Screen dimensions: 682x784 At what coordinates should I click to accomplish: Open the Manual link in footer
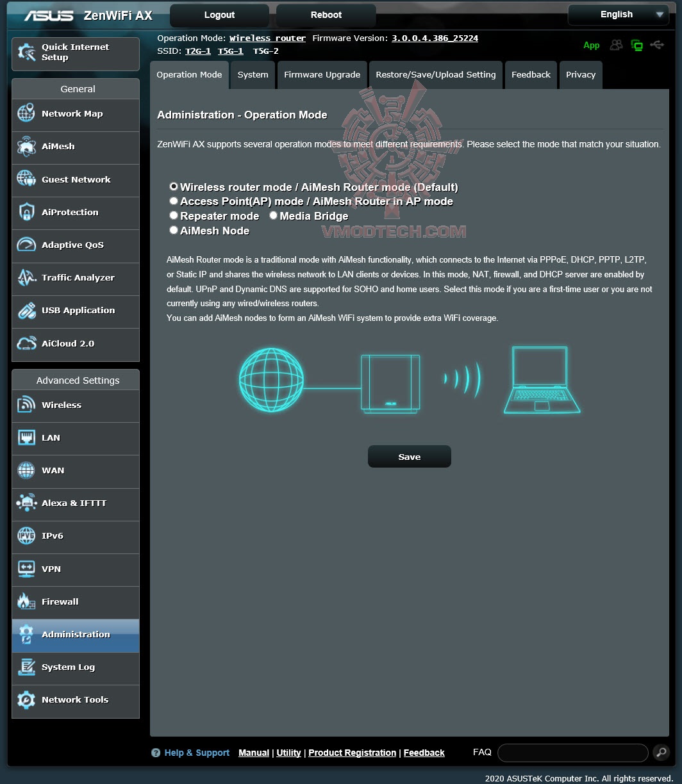point(254,753)
